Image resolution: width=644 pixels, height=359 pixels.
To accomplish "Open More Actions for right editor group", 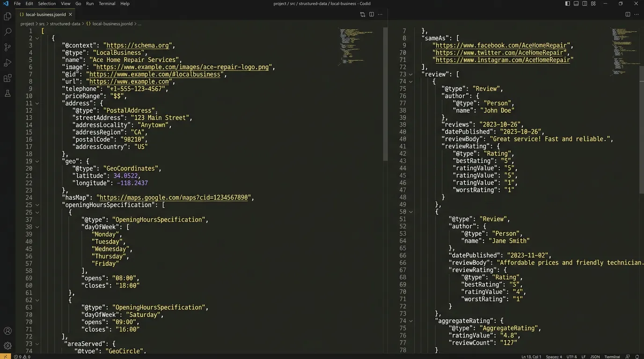I will [637, 14].
